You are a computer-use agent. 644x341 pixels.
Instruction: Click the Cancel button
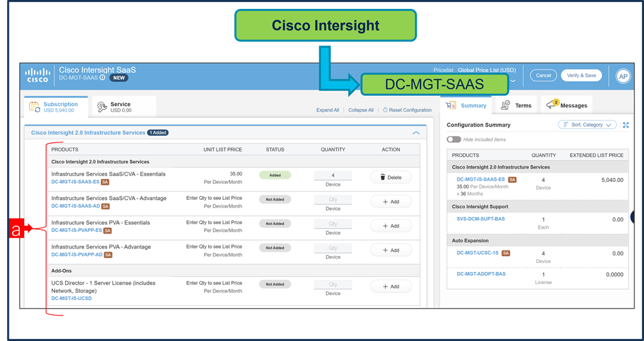(x=543, y=75)
